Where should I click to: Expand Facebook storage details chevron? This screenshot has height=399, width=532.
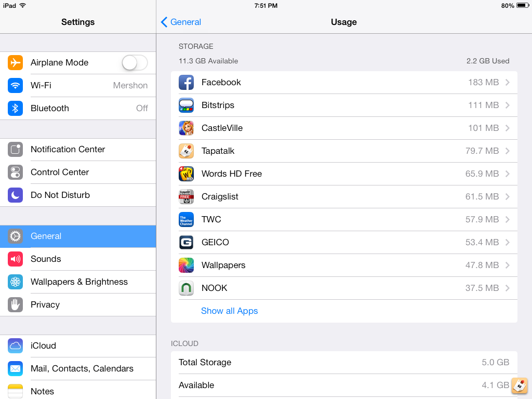[508, 83]
